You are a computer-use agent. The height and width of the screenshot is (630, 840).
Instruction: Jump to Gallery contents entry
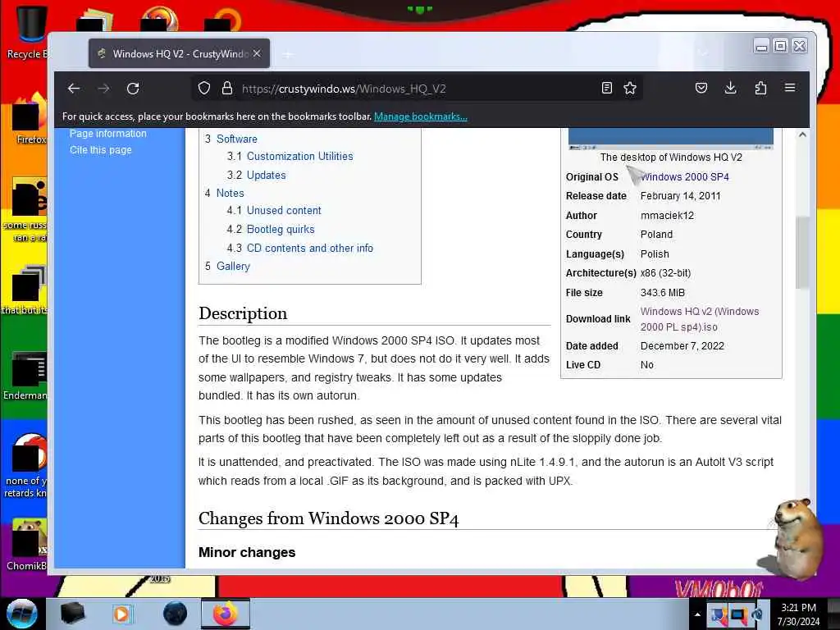click(233, 267)
